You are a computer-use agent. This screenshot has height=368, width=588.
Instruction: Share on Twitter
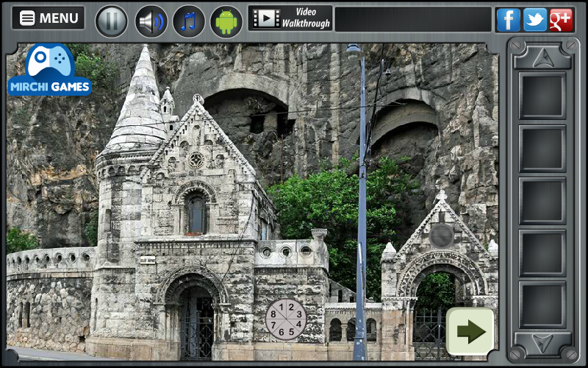(534, 20)
